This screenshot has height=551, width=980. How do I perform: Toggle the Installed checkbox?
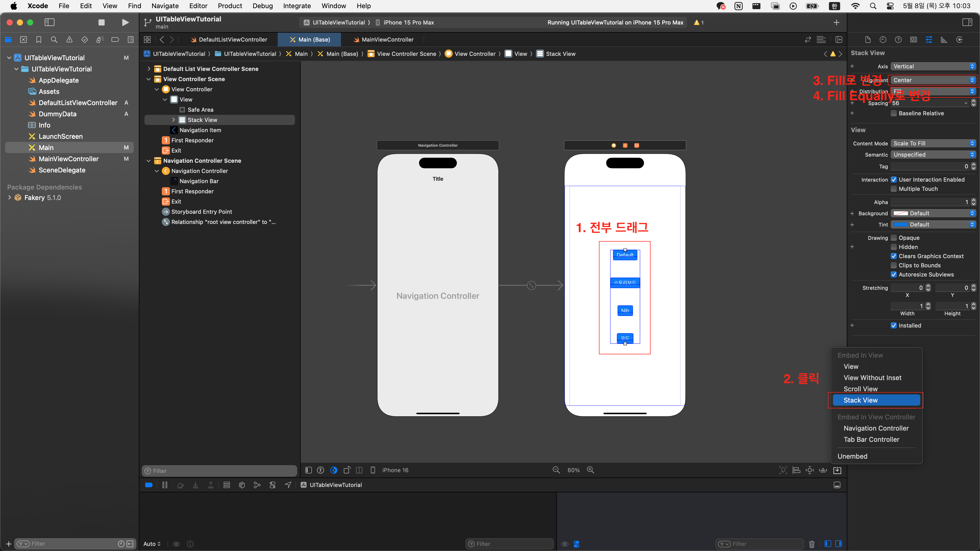pyautogui.click(x=894, y=325)
